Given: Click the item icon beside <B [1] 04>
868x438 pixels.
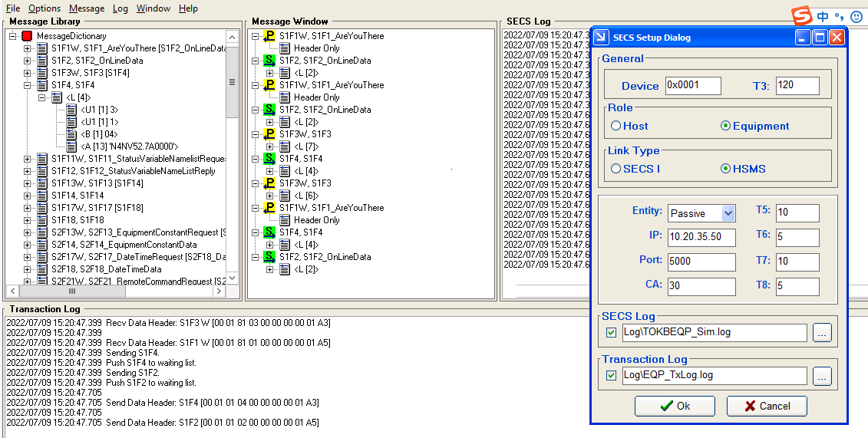Looking at the screenshot, I should [71, 133].
